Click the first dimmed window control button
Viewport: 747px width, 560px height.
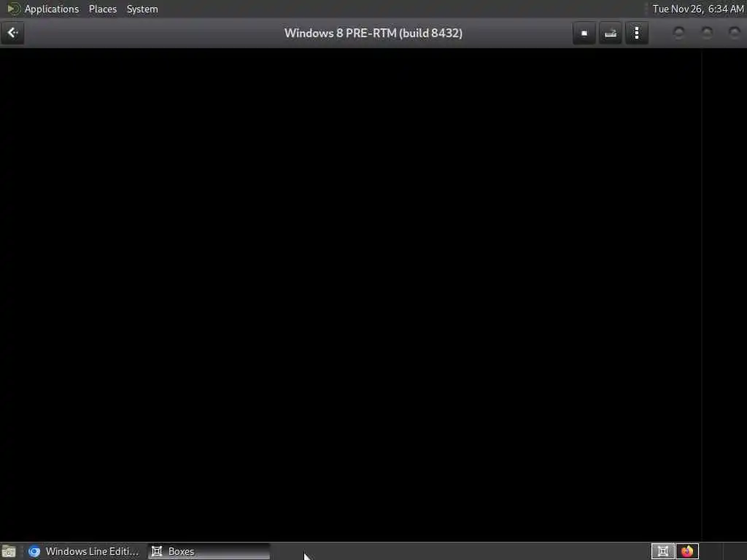pos(679,33)
